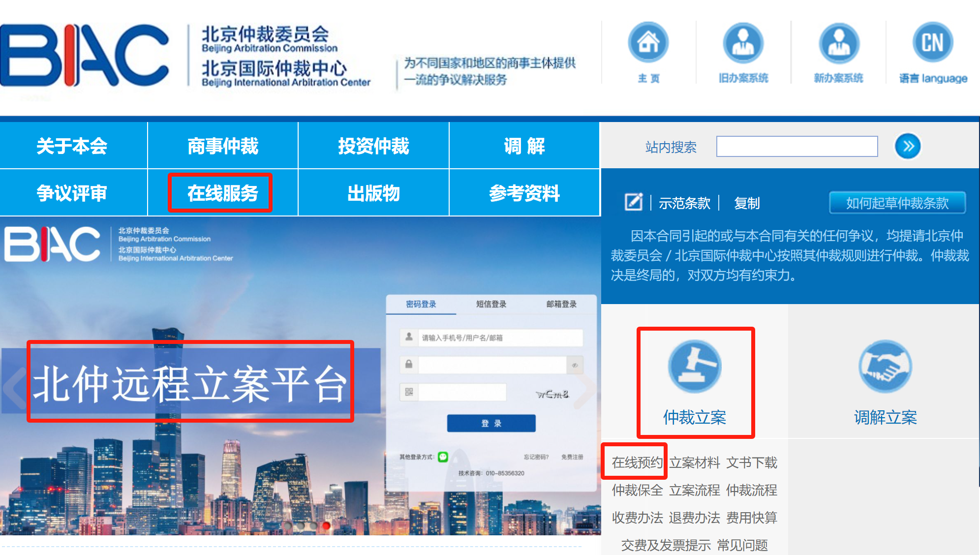Click the CN language icon

pyautogui.click(x=933, y=43)
